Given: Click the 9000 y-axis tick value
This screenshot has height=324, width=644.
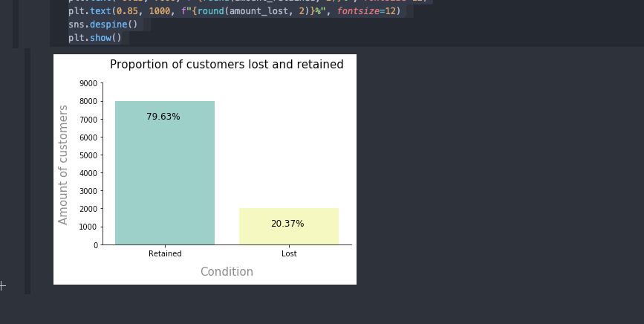Looking at the screenshot, I should click(89, 84).
